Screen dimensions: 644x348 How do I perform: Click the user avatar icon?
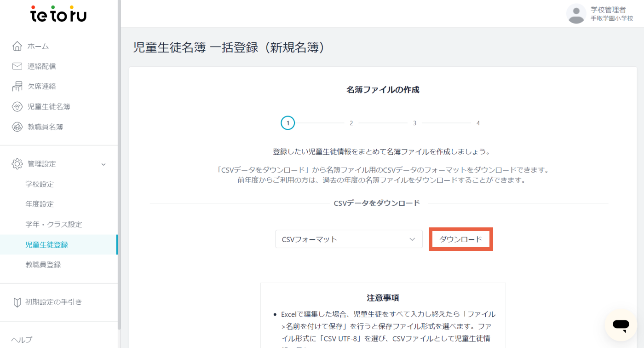[x=576, y=13]
